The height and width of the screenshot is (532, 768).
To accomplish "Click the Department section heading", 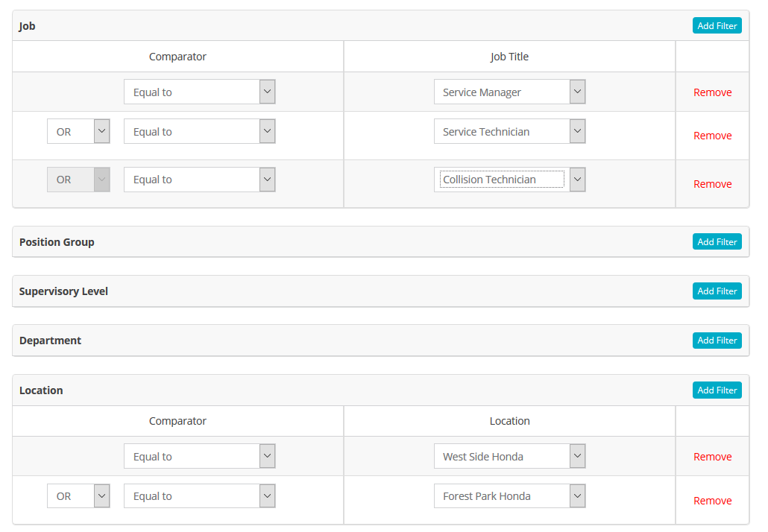I will point(51,341).
